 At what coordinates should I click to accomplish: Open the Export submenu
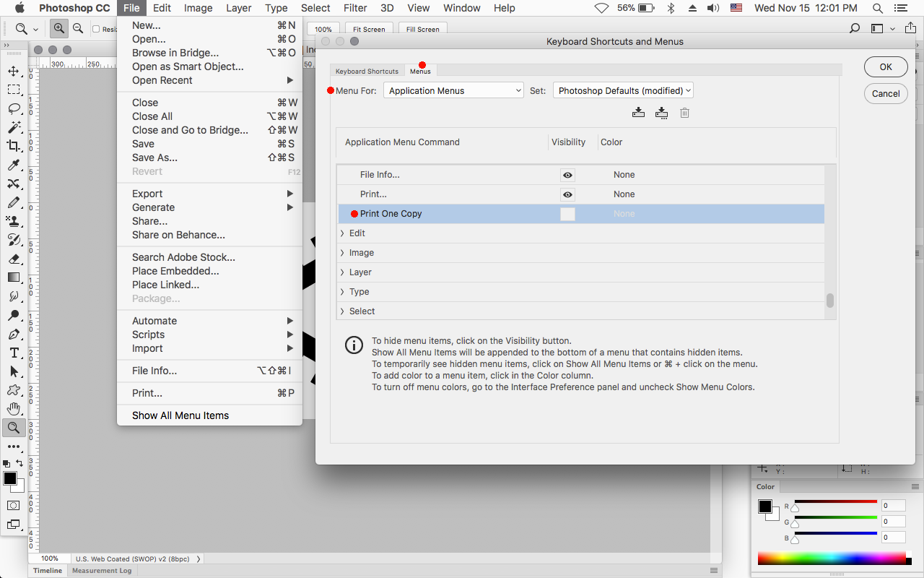click(209, 194)
